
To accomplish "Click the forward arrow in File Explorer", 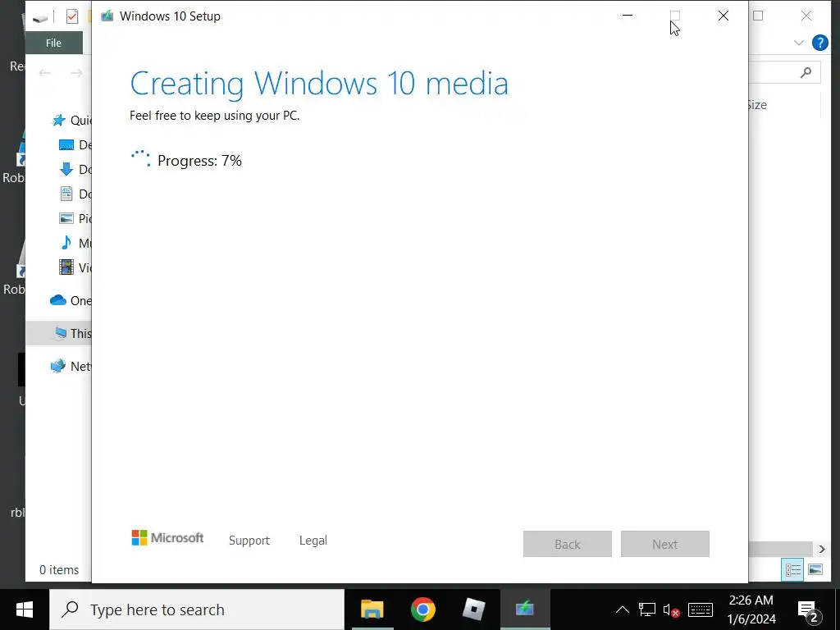I will (x=76, y=72).
